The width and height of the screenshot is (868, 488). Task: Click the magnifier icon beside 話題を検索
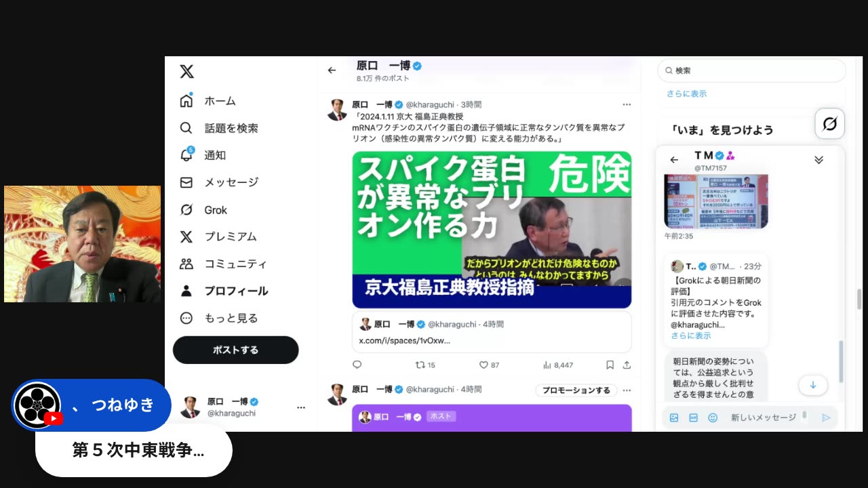186,128
